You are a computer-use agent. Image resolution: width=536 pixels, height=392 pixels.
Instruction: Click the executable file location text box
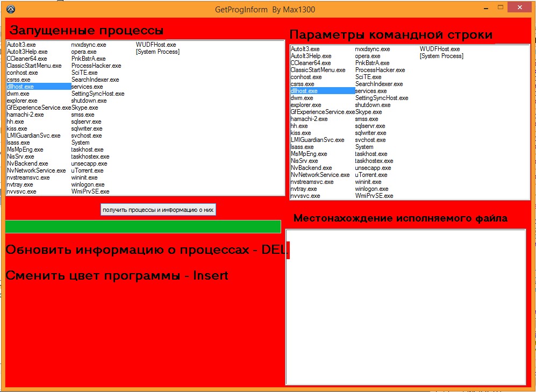[x=405, y=307]
